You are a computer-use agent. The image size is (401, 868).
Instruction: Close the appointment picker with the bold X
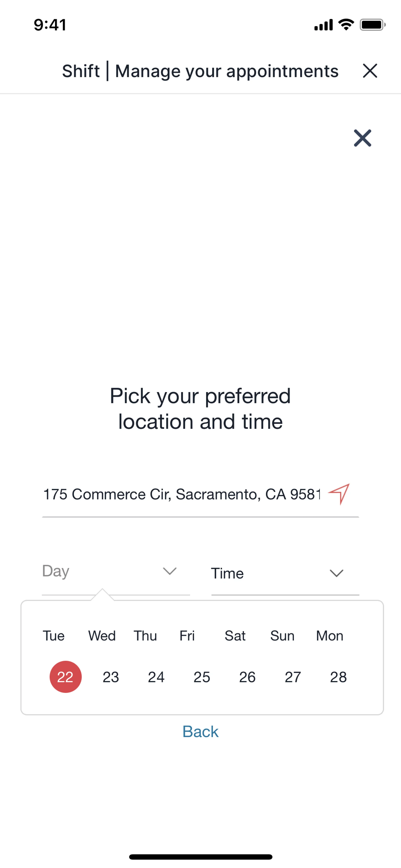pyautogui.click(x=362, y=138)
